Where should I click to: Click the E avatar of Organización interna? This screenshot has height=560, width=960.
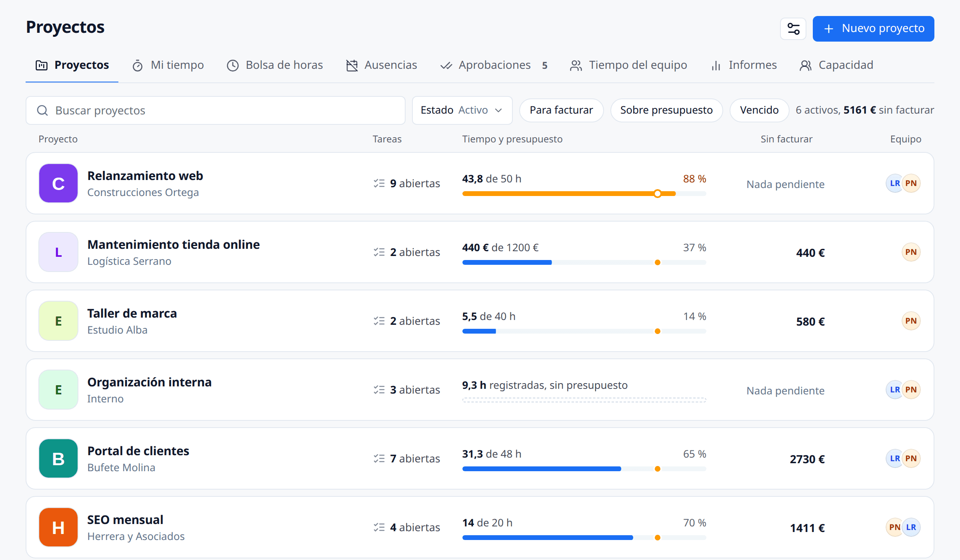58,390
